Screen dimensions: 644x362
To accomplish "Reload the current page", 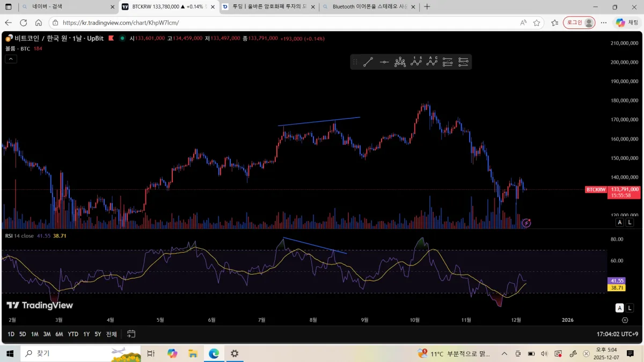I will coord(23,23).
